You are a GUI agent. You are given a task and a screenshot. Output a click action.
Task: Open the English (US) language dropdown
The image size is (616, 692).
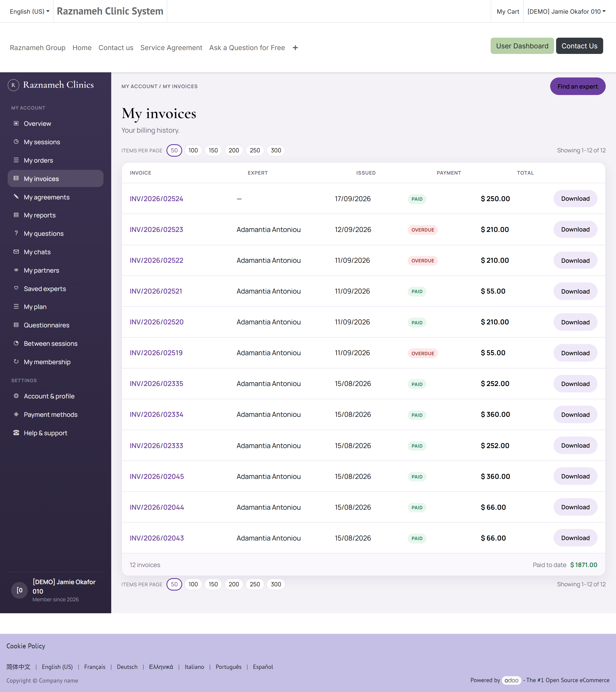pos(30,12)
